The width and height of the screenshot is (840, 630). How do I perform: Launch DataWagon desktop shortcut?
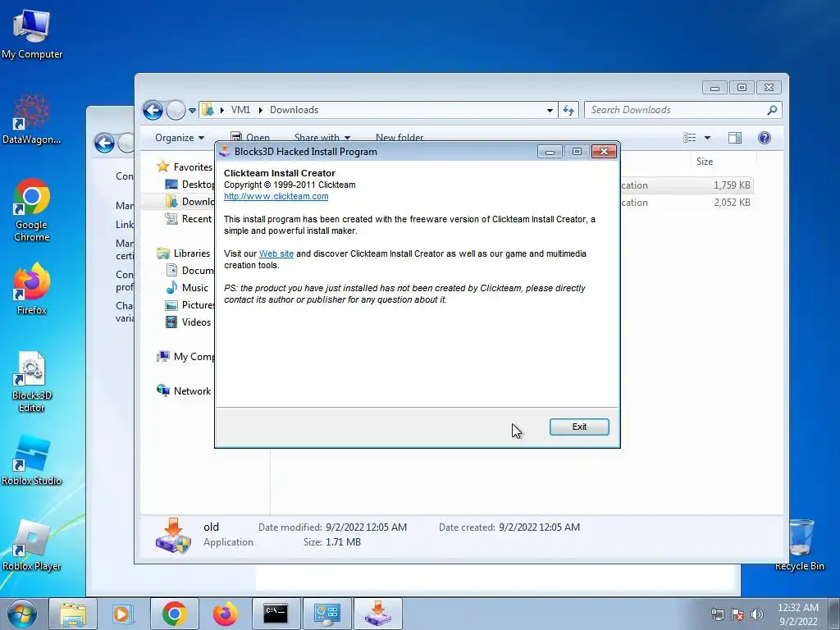32,119
